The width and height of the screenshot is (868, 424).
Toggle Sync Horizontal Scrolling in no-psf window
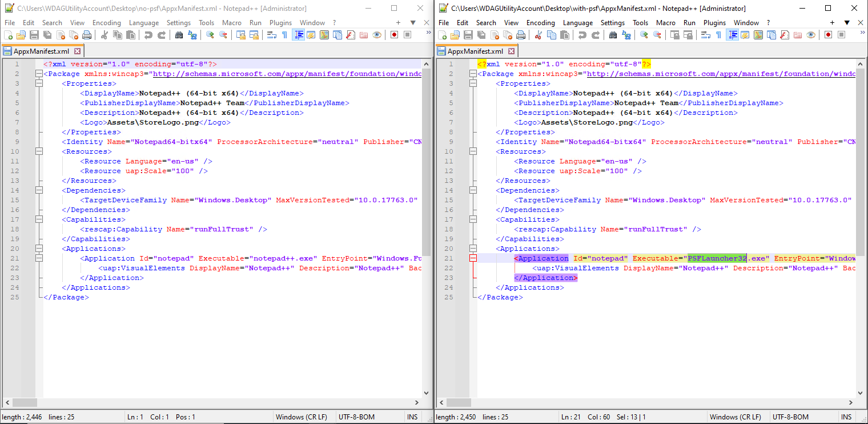click(254, 35)
